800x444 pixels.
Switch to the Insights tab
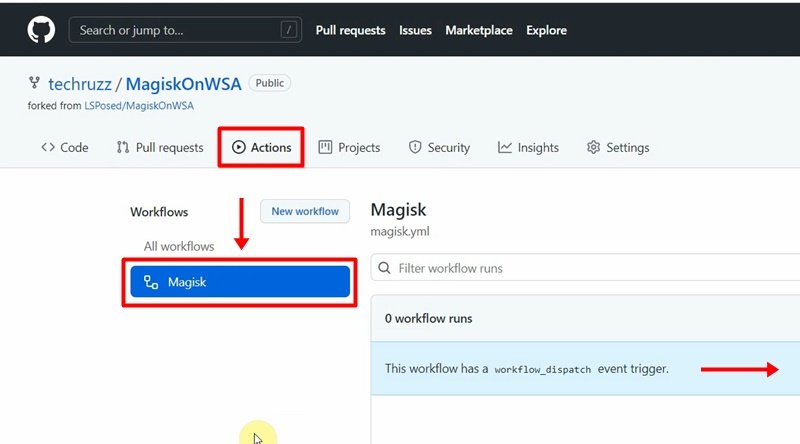click(528, 147)
